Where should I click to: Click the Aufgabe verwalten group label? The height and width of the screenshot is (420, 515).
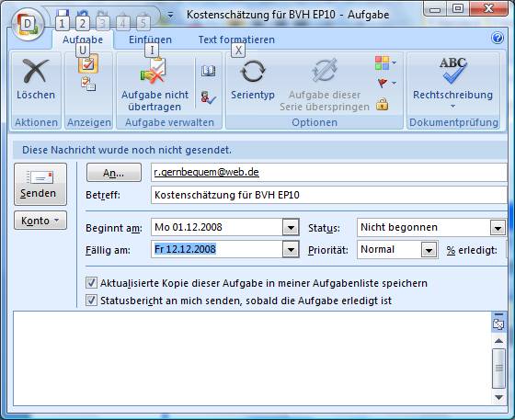[169, 122]
